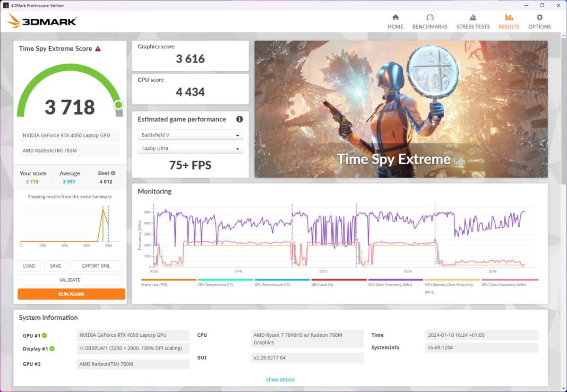Click the Average score 3 997

pos(69,182)
